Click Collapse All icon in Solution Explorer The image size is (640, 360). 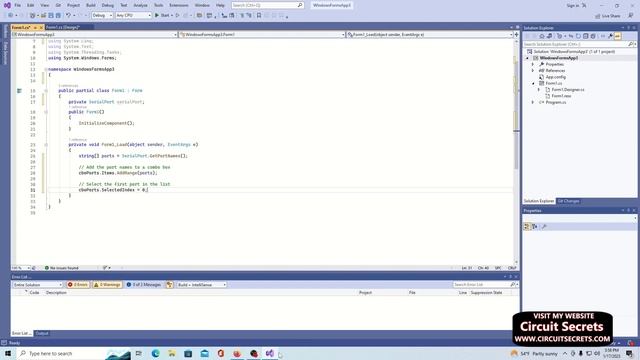click(x=586, y=36)
